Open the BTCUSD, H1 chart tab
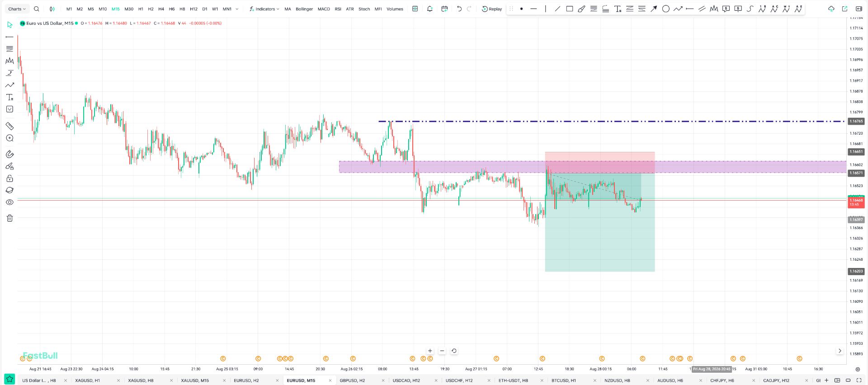The height and width of the screenshot is (385, 868). (x=564, y=380)
